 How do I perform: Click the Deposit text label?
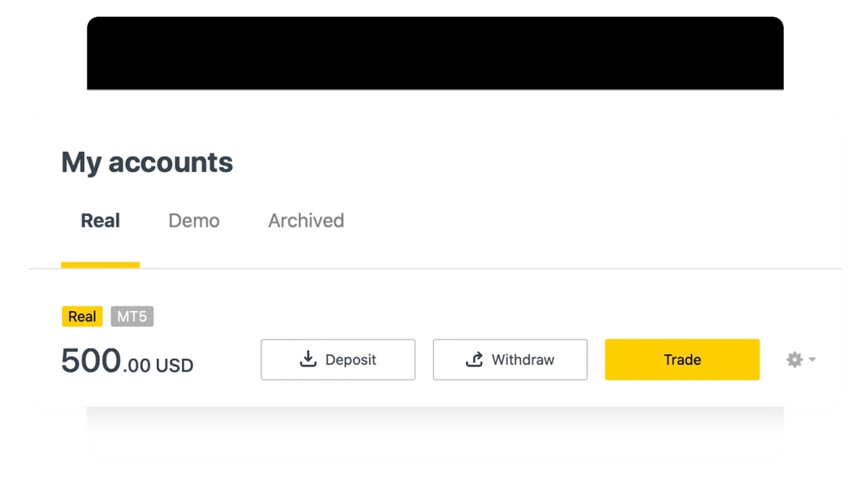[x=351, y=360]
